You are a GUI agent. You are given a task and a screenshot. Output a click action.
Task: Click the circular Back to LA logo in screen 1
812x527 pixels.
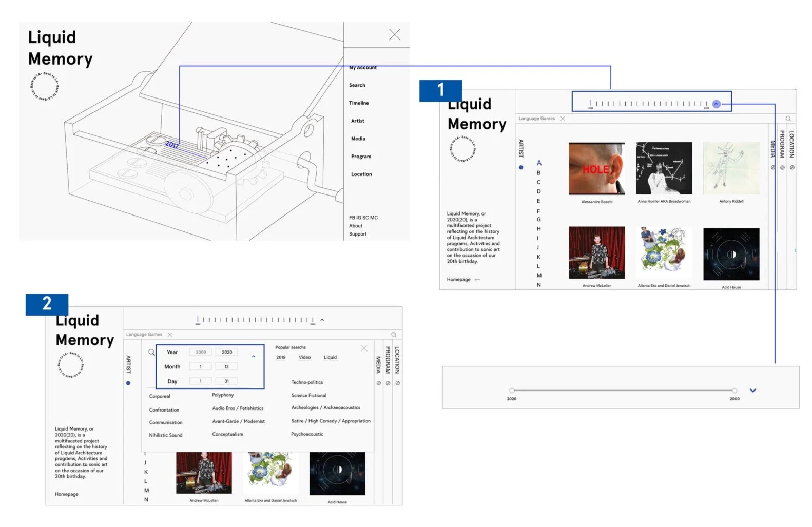click(x=462, y=149)
